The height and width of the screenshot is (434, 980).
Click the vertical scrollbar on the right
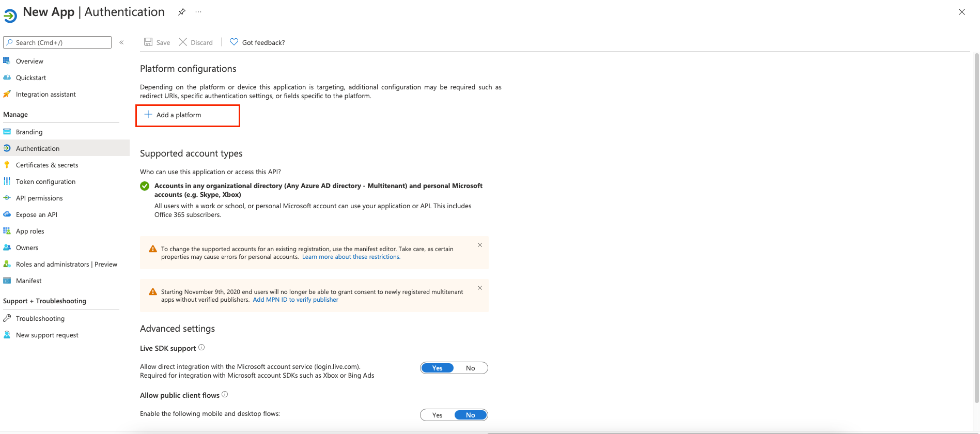[976, 227]
